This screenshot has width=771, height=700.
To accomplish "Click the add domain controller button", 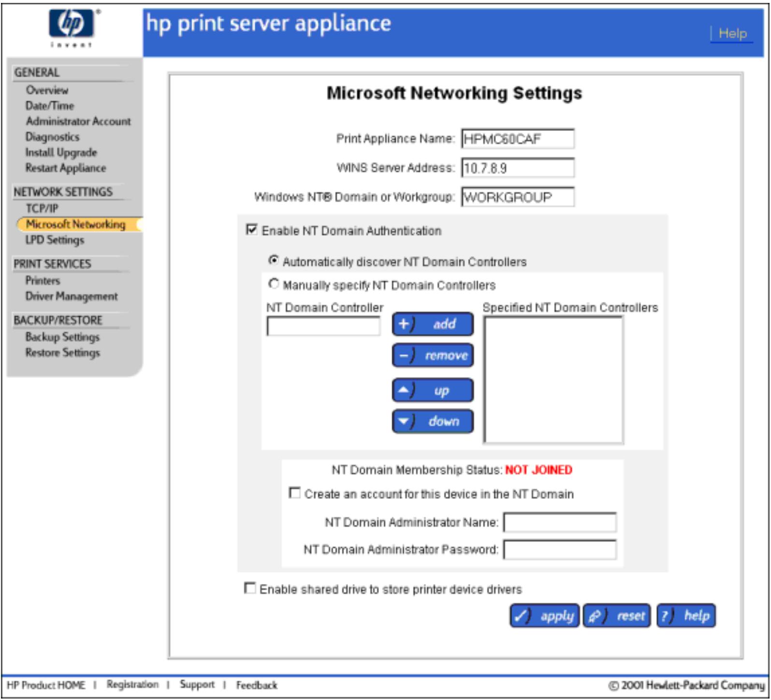I will [x=433, y=324].
